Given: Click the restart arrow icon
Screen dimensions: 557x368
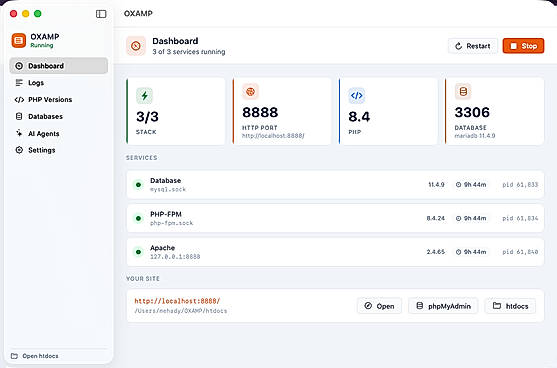Looking at the screenshot, I should pyautogui.click(x=459, y=46).
